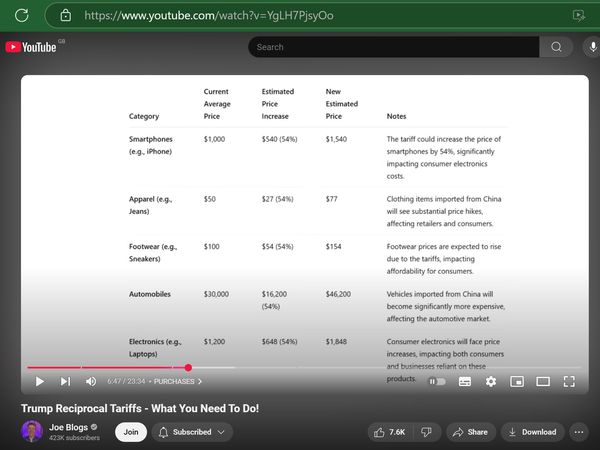Dislike the video with thumbs-down
The width and height of the screenshot is (600, 450).
point(426,432)
